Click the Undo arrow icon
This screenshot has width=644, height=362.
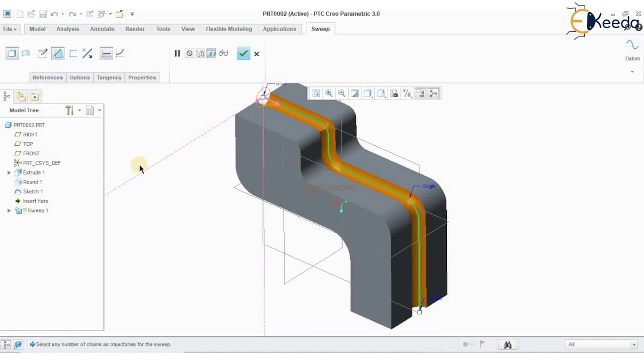pyautogui.click(x=54, y=14)
